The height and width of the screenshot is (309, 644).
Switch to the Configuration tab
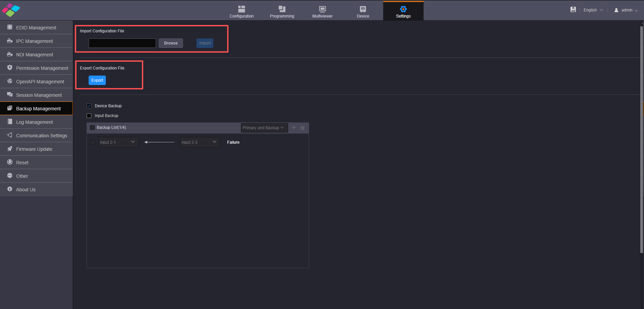click(242, 11)
